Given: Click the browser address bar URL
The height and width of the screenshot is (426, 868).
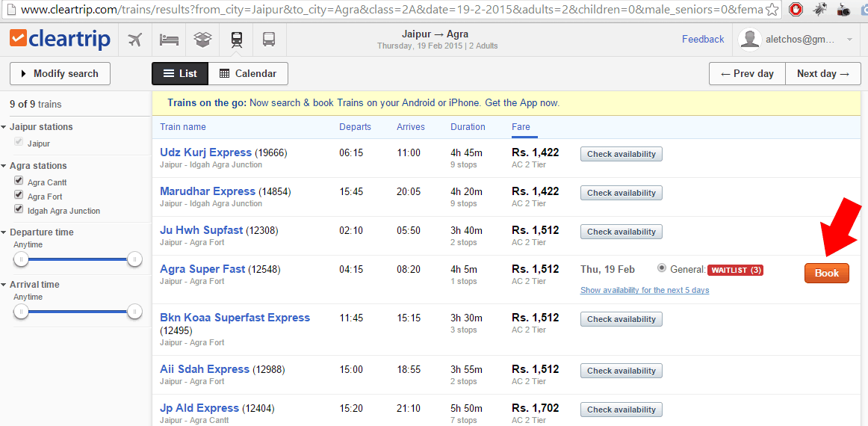Looking at the screenshot, I should pos(373,10).
